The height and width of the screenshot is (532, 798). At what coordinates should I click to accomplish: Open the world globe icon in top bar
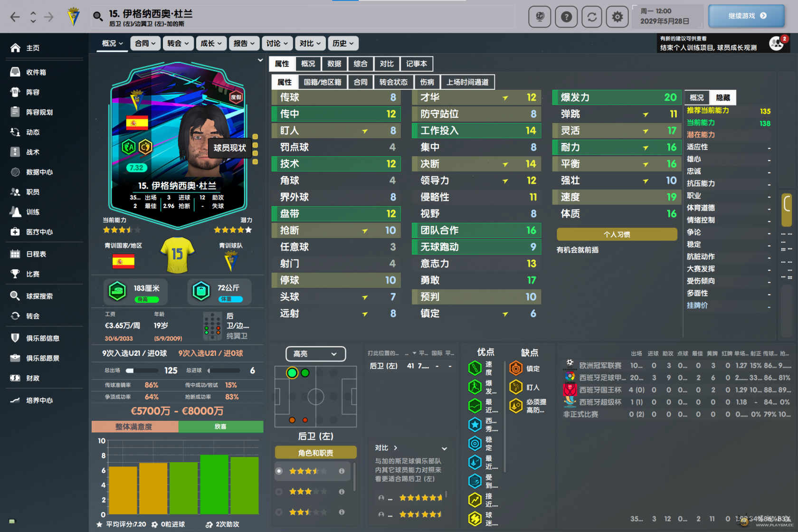coord(540,17)
